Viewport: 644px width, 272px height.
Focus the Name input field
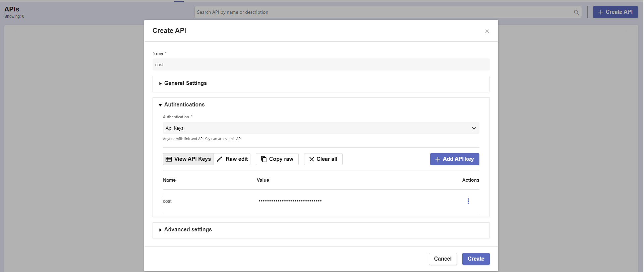(x=321, y=64)
